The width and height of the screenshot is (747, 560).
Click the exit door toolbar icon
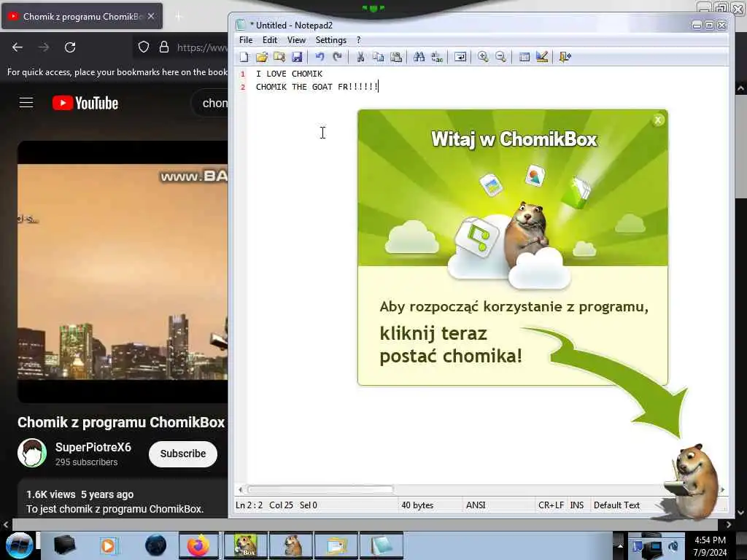(x=565, y=57)
